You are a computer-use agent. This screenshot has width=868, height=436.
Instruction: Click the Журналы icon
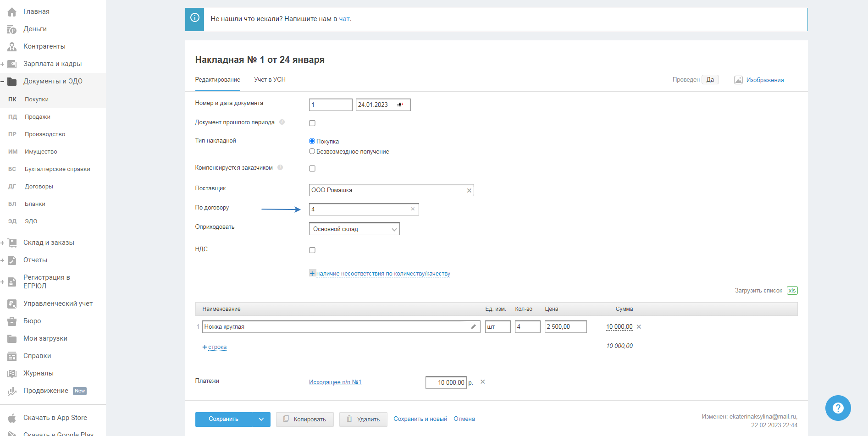12,374
